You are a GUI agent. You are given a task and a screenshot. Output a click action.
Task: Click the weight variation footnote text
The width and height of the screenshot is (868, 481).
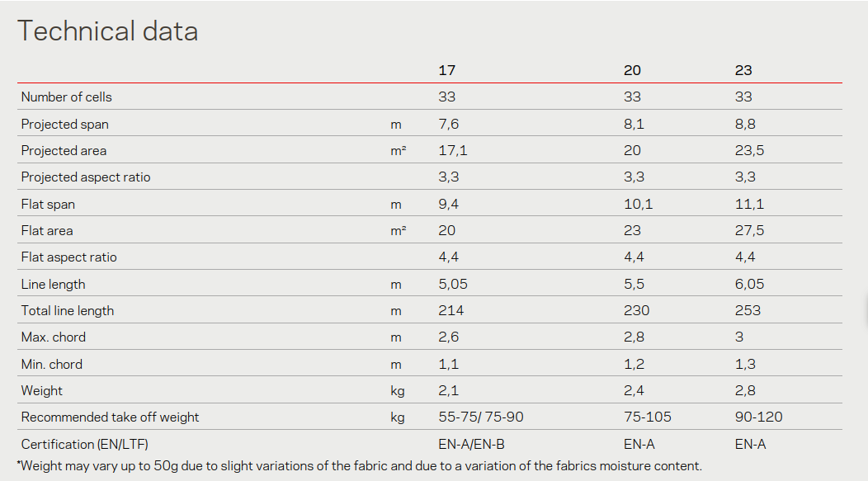coord(359,466)
